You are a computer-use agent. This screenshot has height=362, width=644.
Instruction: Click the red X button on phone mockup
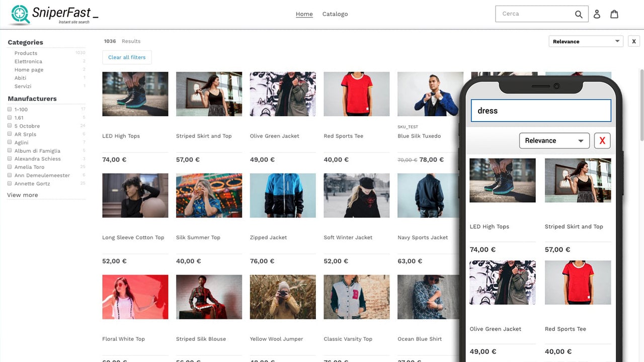tap(602, 141)
